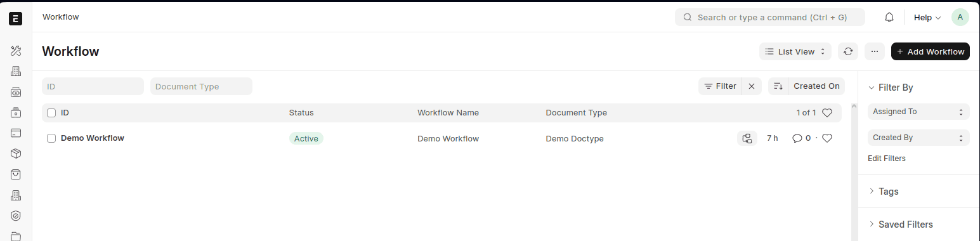Screen dimensions: 980x241
Task: Focus the Document Type filter field
Action: 201,86
